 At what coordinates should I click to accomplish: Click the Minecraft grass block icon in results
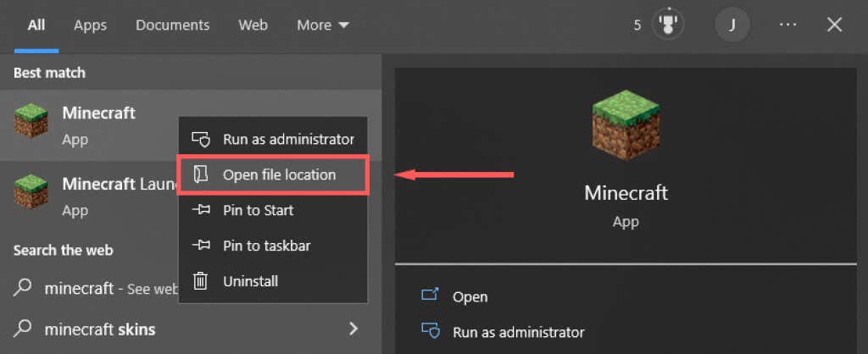31,120
